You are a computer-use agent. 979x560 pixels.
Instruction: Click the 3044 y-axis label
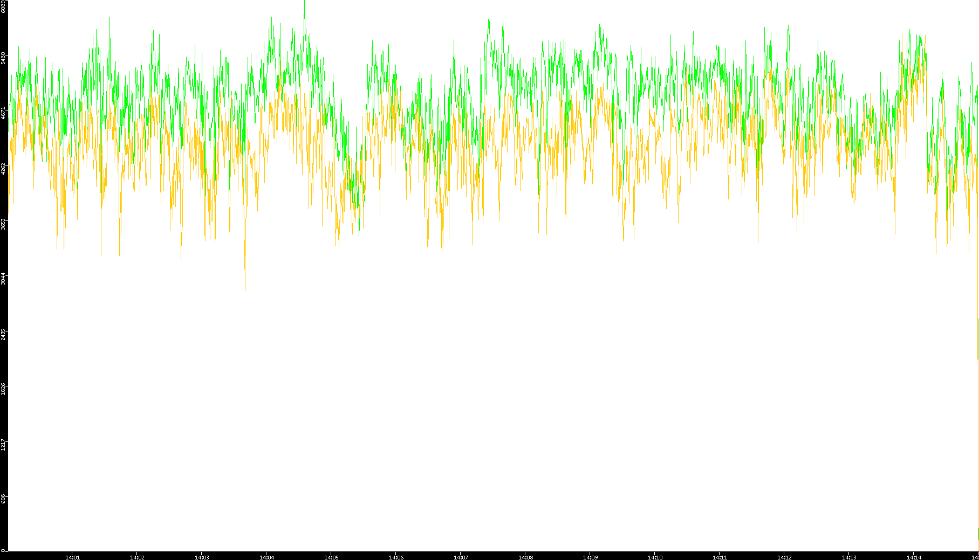click(3, 279)
